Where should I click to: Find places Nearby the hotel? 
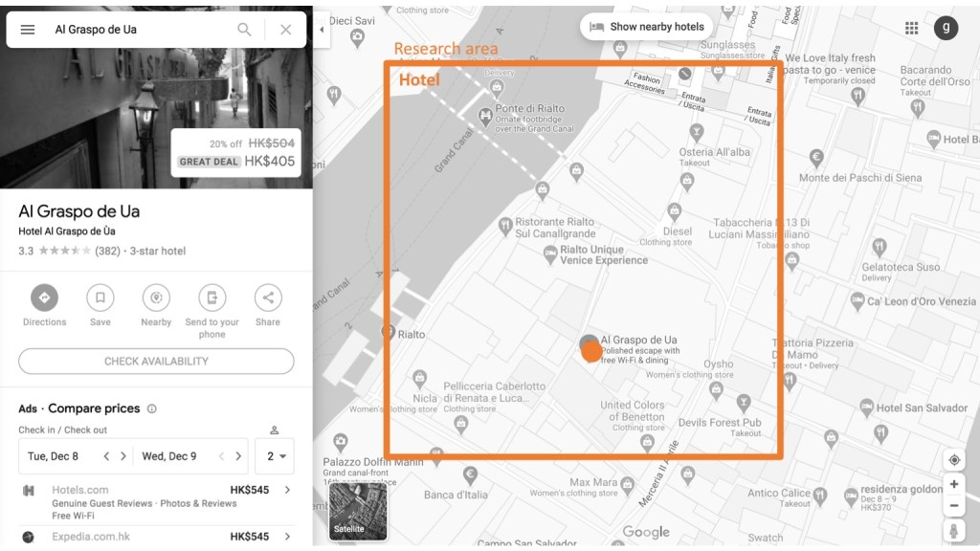click(x=156, y=298)
